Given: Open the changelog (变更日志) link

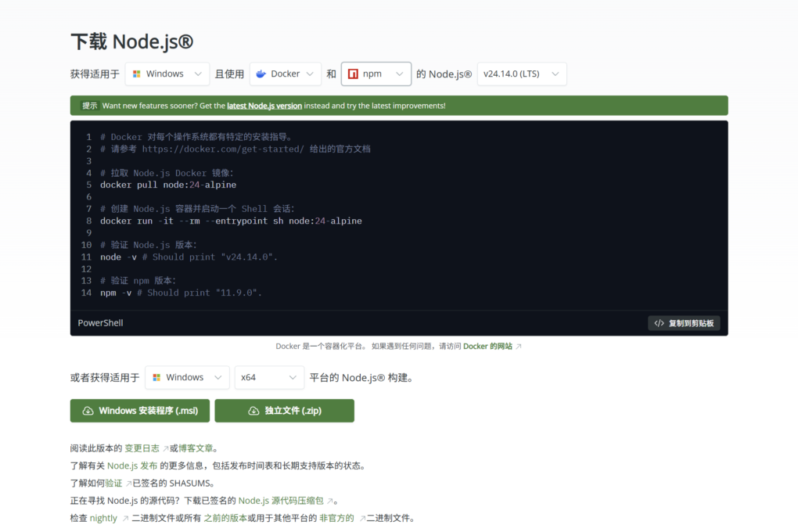Looking at the screenshot, I should pyautogui.click(x=142, y=448).
